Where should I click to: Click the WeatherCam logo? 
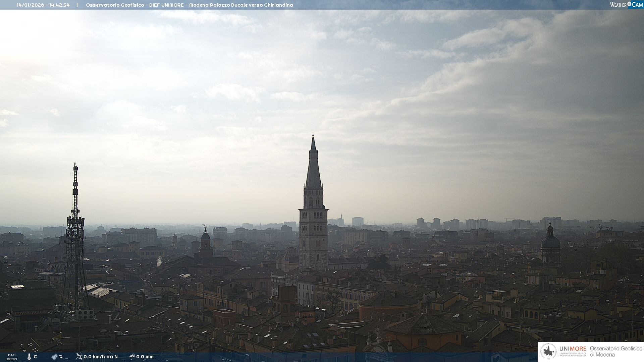(626, 5)
